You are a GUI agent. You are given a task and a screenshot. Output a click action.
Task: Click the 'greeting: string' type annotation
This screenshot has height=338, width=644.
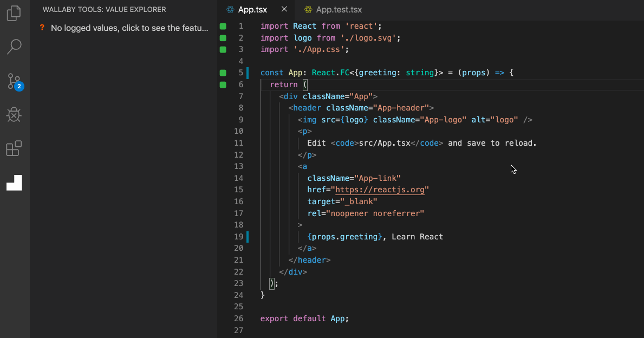(x=396, y=73)
